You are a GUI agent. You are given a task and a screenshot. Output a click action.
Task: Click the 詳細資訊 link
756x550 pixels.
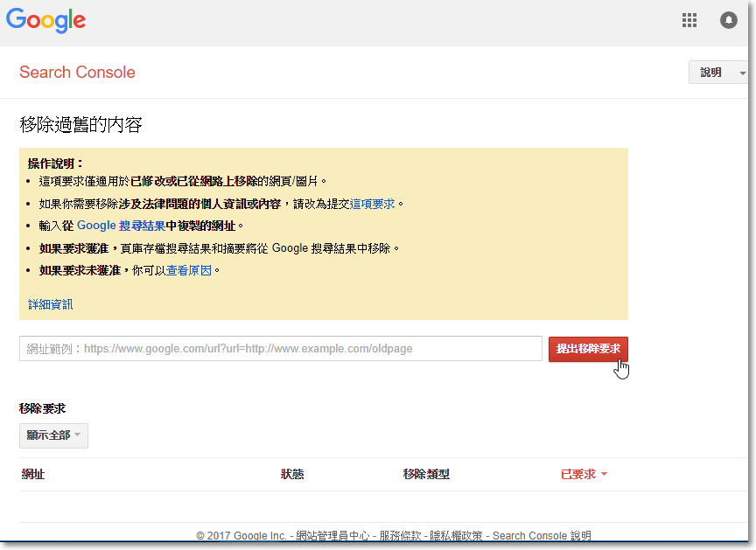coord(51,304)
